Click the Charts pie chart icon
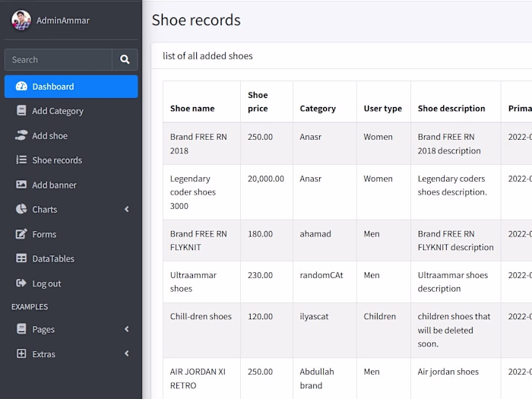Image resolution: width=532 pixels, height=399 pixels. (21, 209)
